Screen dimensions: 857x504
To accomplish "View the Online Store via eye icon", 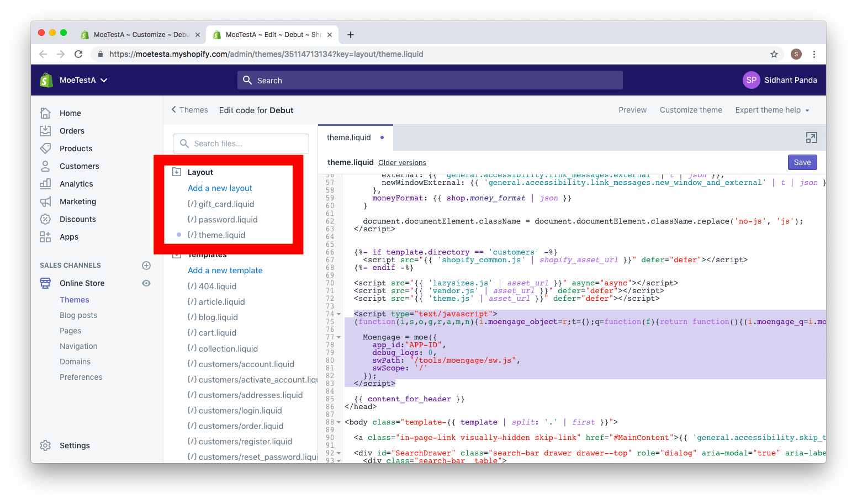I will coord(146,283).
